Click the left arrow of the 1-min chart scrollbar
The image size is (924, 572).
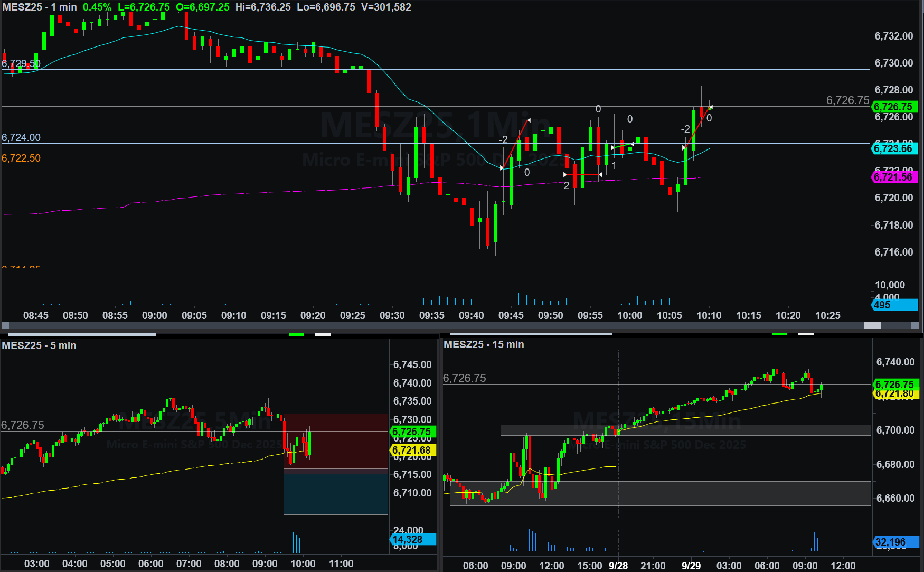coord(5,325)
